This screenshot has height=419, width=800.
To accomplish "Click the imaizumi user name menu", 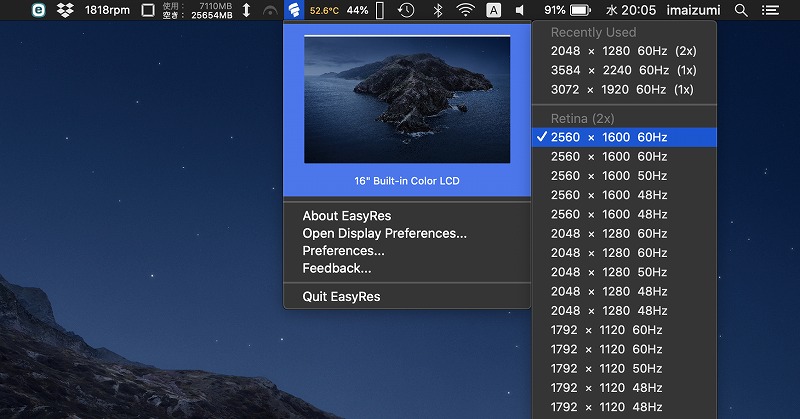I will 693,10.
